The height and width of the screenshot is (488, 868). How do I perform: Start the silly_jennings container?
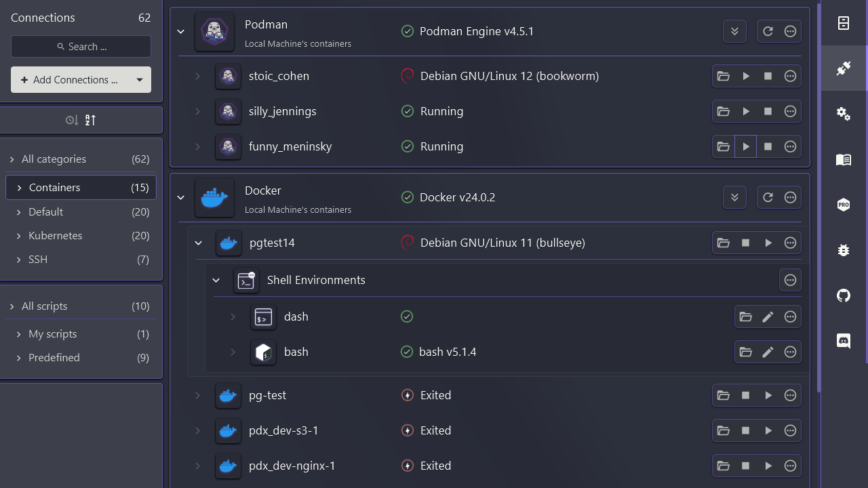746,111
